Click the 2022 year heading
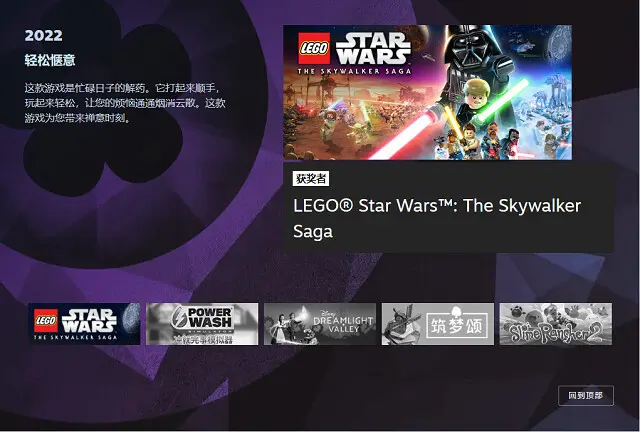This screenshot has width=640, height=432. coord(43,36)
